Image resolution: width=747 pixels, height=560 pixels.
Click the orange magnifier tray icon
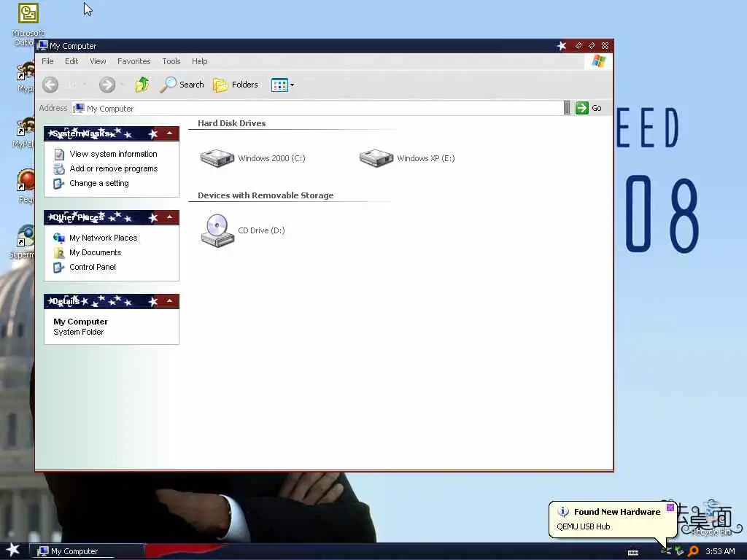point(694,551)
